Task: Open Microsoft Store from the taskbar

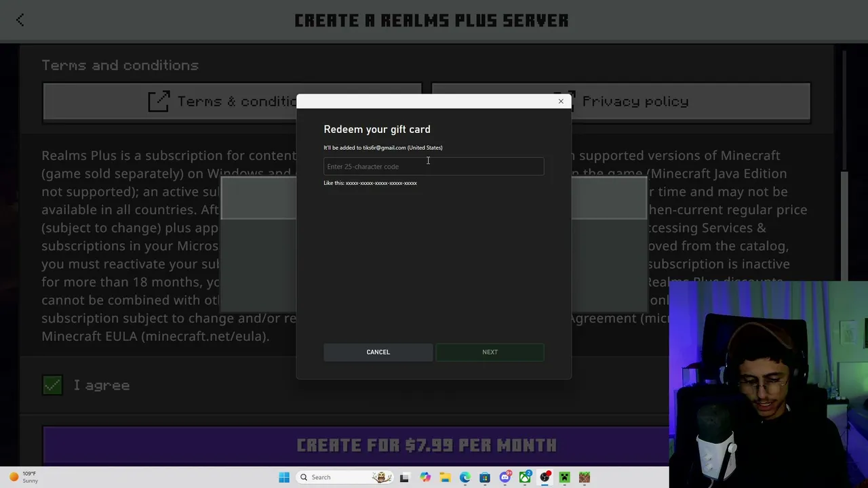Action: (x=485, y=477)
